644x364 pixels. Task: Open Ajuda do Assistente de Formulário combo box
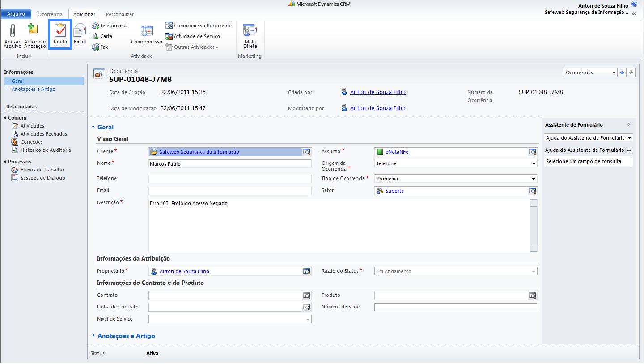tap(589, 138)
